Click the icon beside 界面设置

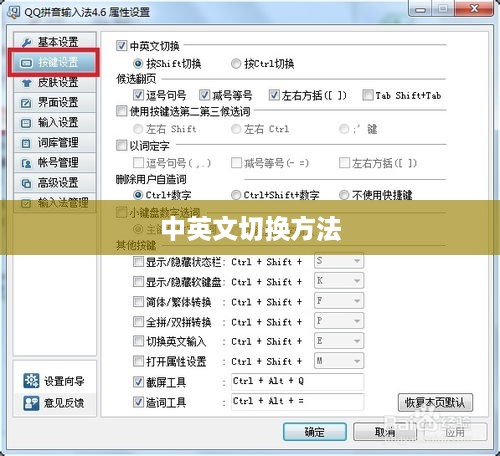[x=26, y=103]
